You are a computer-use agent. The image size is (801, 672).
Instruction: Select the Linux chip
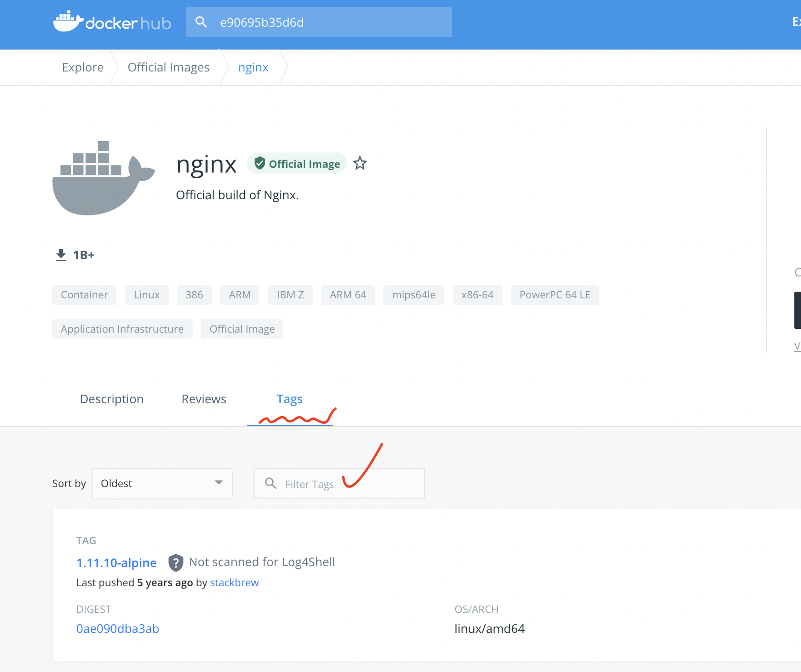tap(147, 295)
